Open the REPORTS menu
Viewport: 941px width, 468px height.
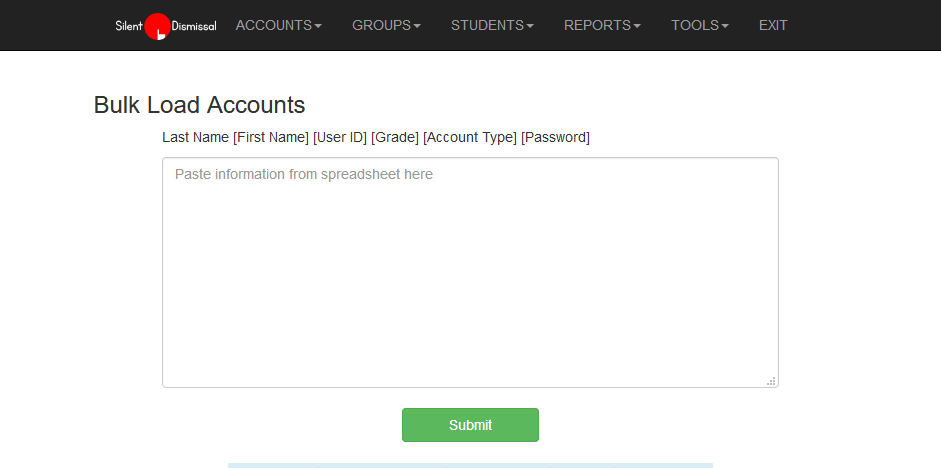pos(597,25)
